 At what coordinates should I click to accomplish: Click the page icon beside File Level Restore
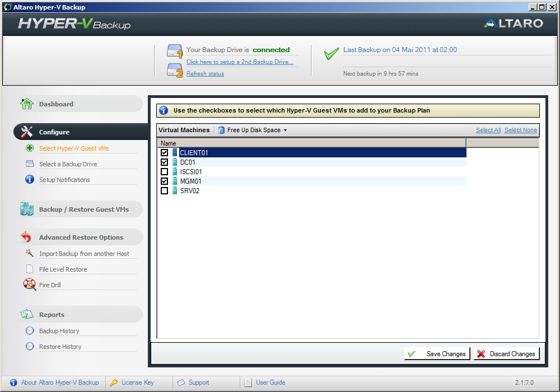pyautogui.click(x=30, y=269)
